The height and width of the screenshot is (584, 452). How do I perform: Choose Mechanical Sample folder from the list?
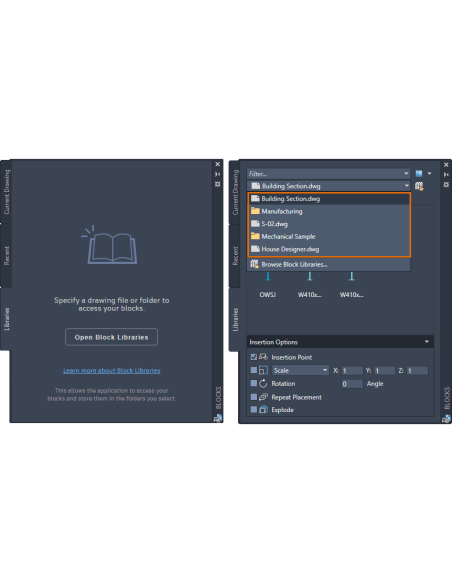pyautogui.click(x=329, y=237)
